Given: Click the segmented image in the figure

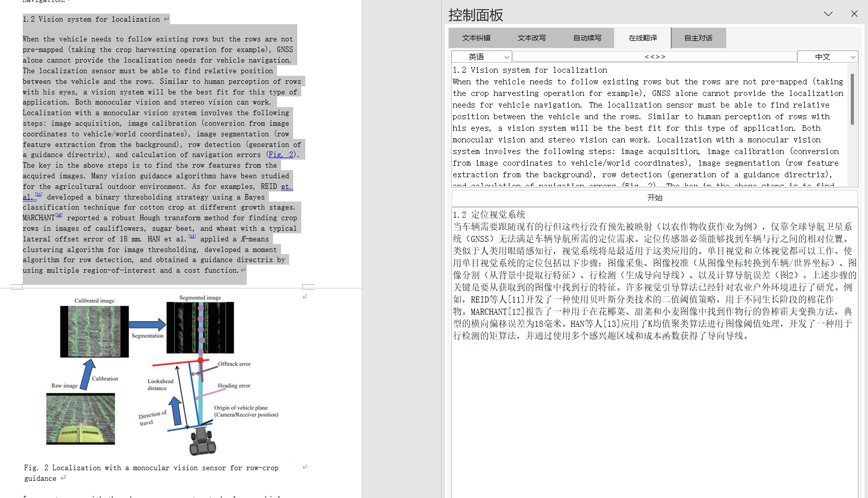Looking at the screenshot, I should (200, 327).
